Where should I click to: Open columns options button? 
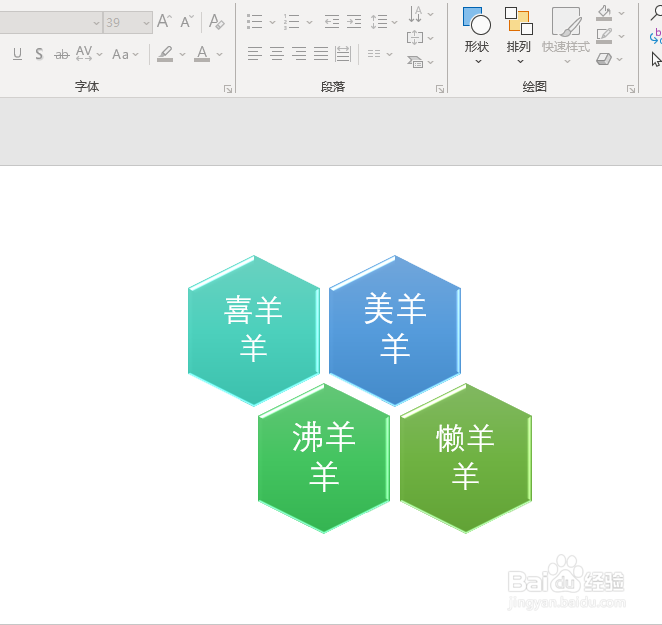380,54
